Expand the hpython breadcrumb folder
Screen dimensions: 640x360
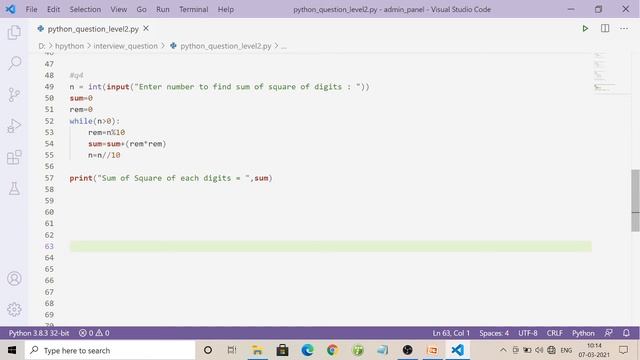click(x=69, y=46)
